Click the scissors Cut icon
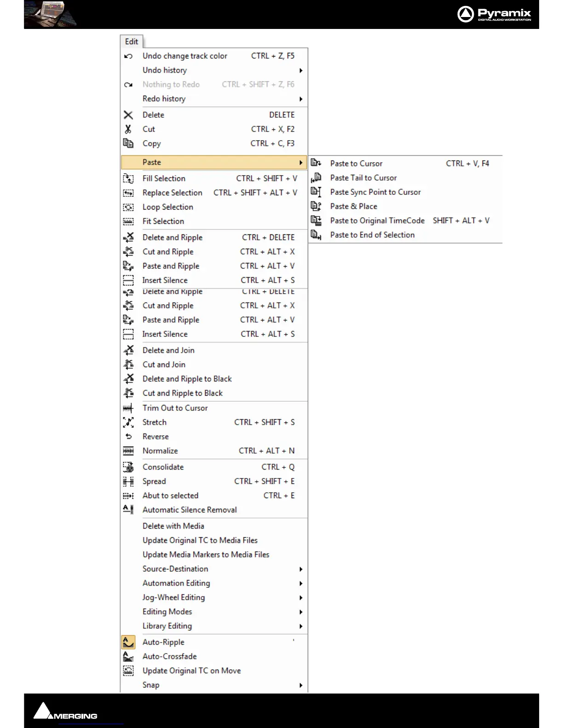 (128, 129)
